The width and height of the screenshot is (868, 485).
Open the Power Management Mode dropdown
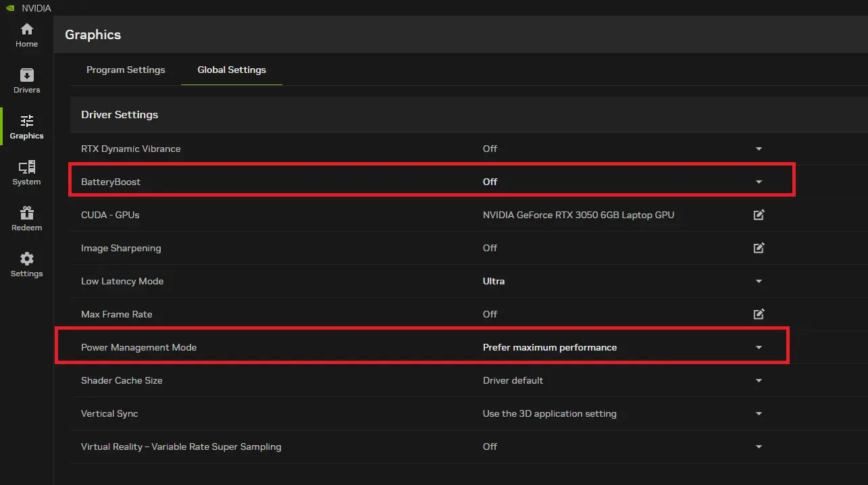coord(759,347)
